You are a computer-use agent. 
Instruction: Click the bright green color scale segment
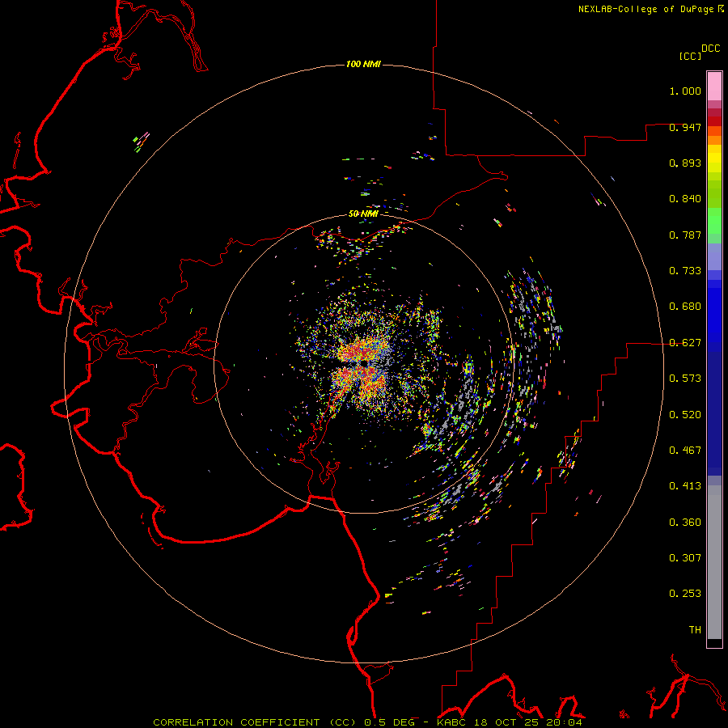(714, 221)
